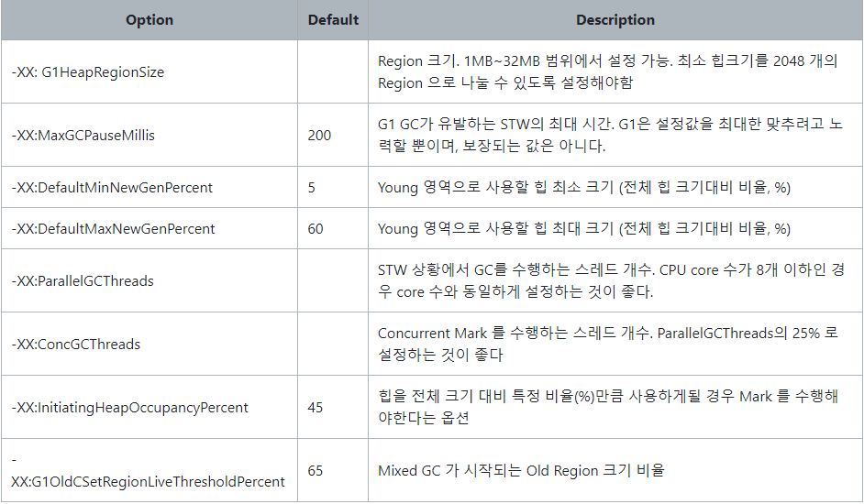Click the Mixed GC description text
The width and height of the screenshot is (864, 504).
click(521, 471)
